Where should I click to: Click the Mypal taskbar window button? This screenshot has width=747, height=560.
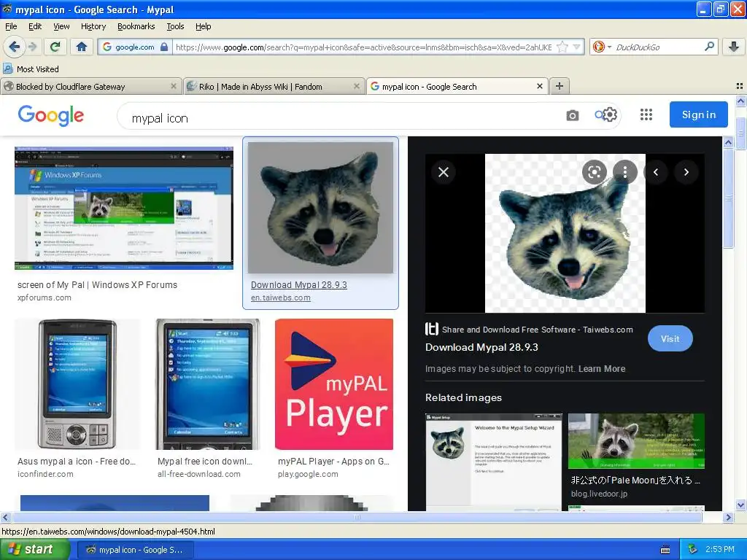tap(135, 550)
